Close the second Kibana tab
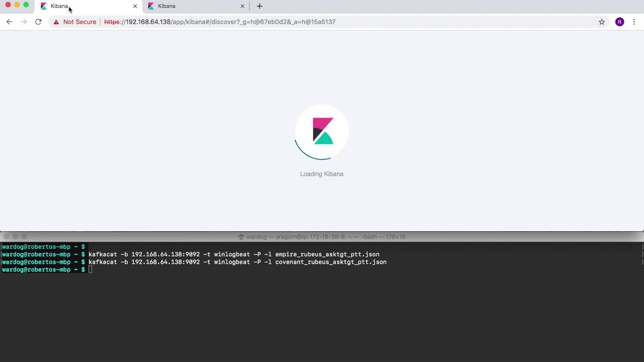 click(x=243, y=6)
